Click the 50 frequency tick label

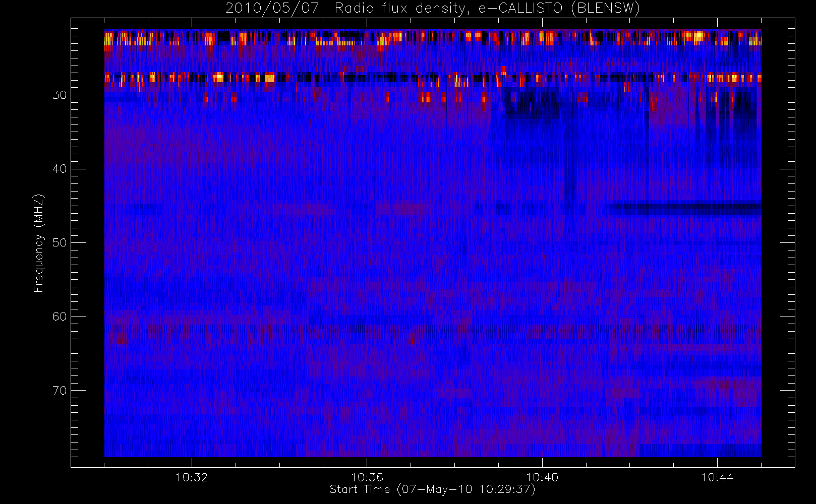(x=60, y=242)
